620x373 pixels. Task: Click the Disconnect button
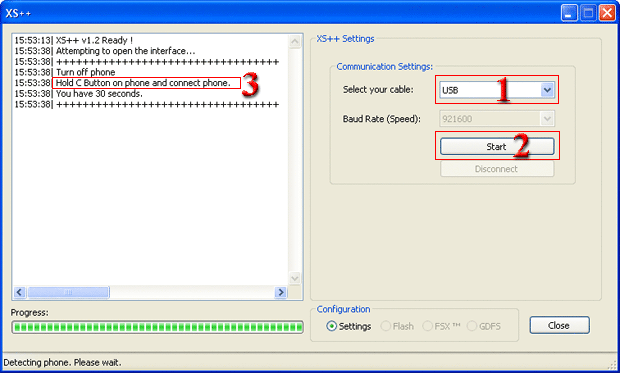pyautogui.click(x=497, y=169)
